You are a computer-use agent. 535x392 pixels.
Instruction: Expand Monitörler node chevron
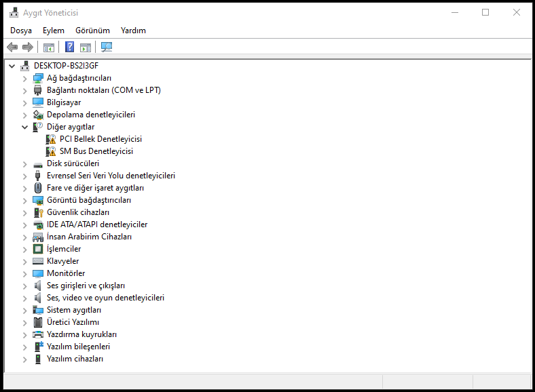coord(24,274)
